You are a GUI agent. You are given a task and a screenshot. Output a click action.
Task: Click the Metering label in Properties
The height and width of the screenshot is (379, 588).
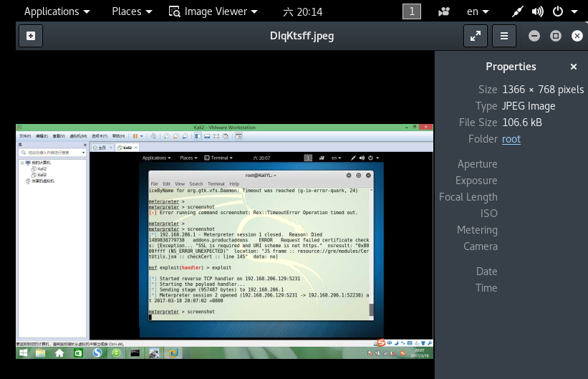pos(477,230)
